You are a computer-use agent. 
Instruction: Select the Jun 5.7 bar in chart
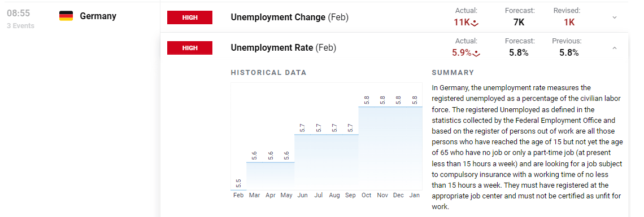pos(302,162)
